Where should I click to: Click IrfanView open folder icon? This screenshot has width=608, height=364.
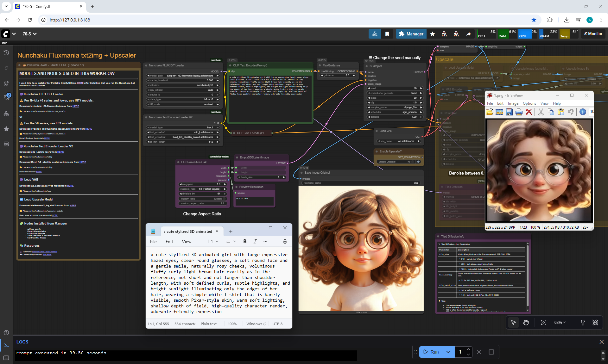tap(490, 112)
